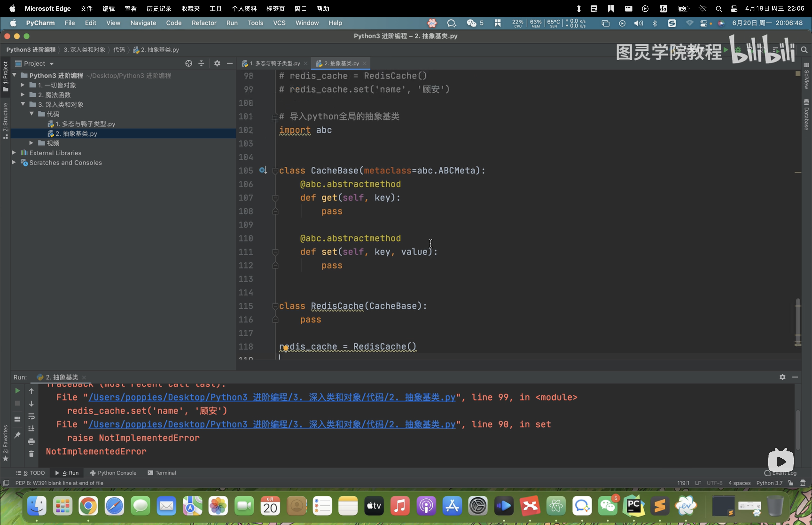
Task: Open the Structure side tool window
Action: point(5,121)
